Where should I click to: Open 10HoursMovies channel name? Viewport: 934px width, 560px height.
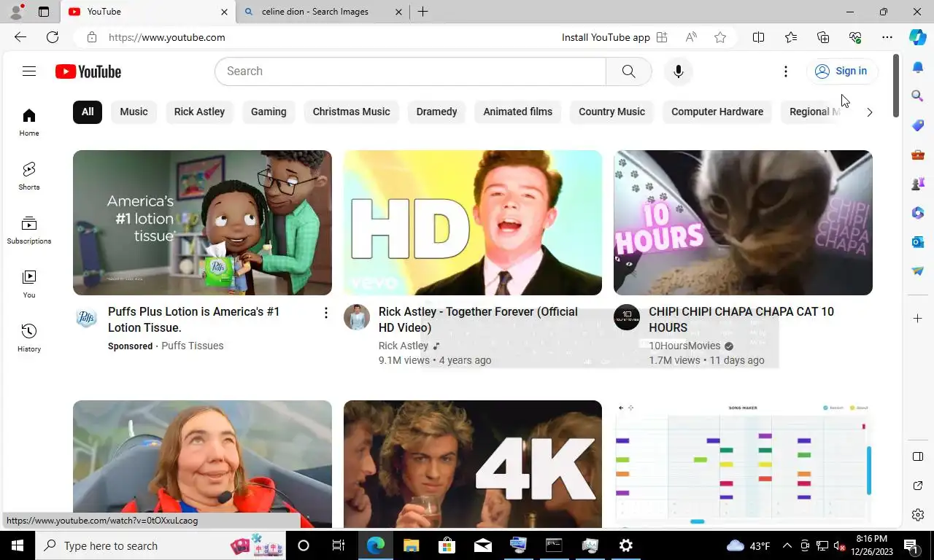click(684, 346)
